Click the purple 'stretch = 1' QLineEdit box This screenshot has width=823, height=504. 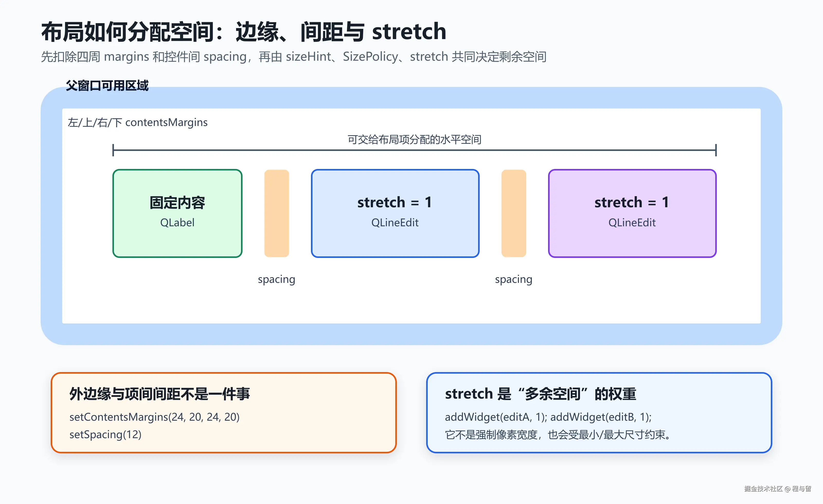pos(632,213)
